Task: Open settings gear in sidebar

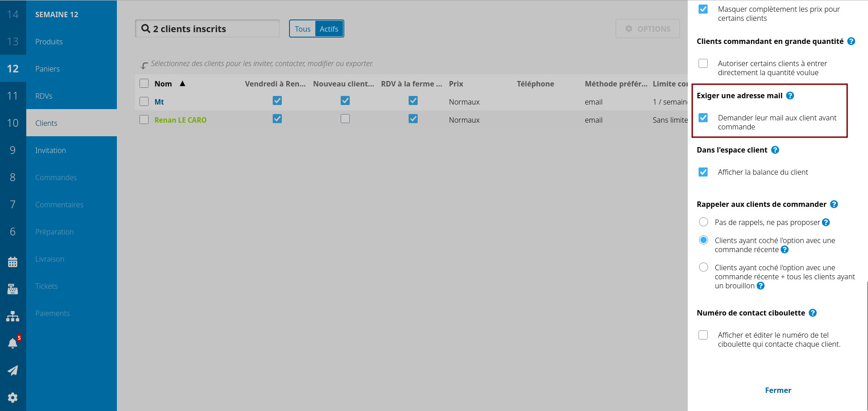Action: click(13, 397)
